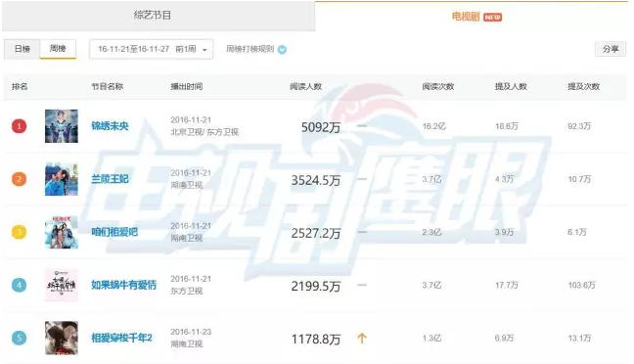Click the blue rank 5 badge
This screenshot has width=634, height=364.
(x=19, y=339)
